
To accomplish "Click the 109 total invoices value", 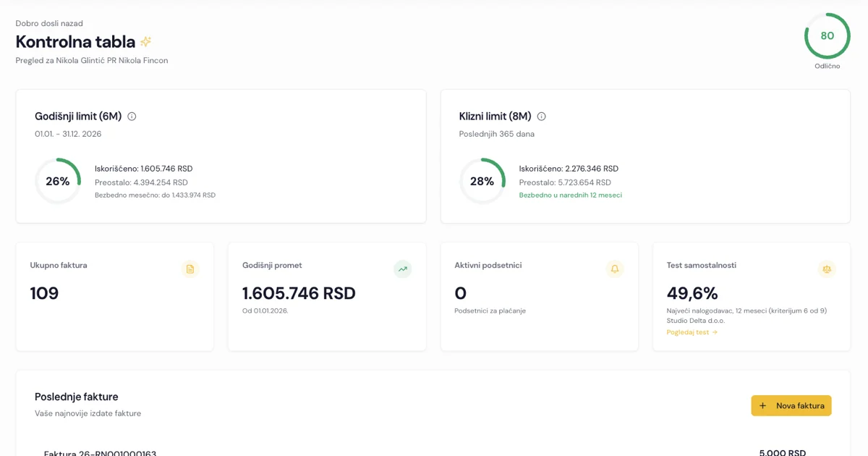I will click(44, 293).
